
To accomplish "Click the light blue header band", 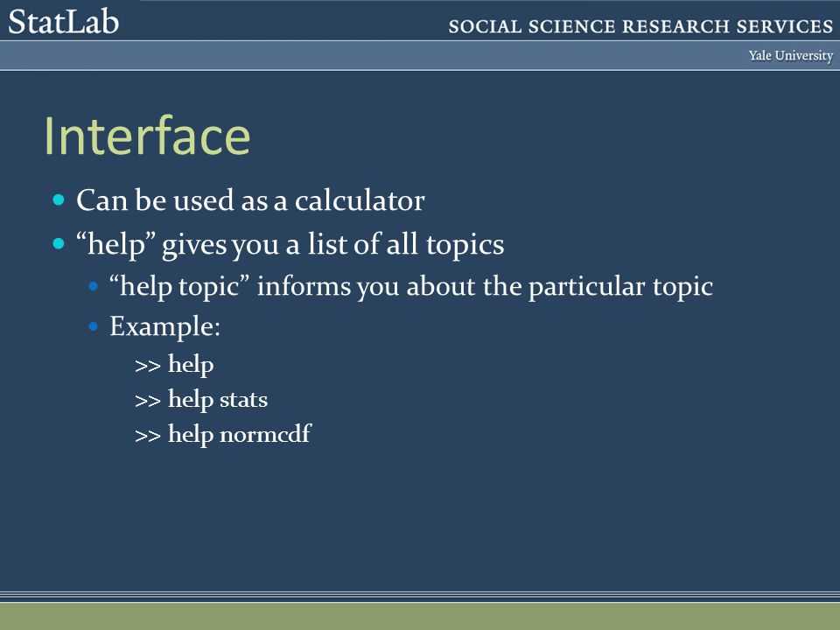I will [420, 55].
